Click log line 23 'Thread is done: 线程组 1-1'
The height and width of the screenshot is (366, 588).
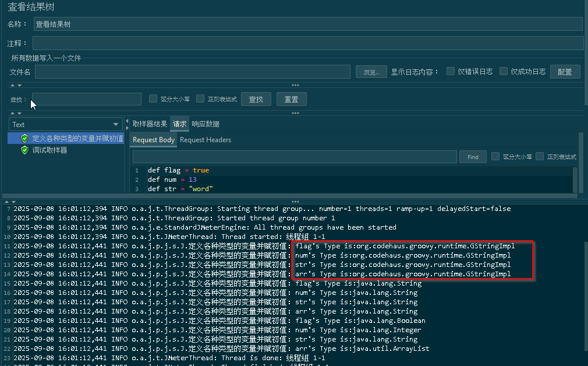[169, 358]
